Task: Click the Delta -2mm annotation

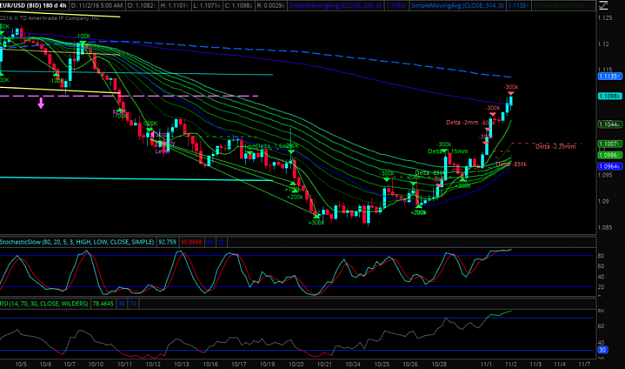Action: tap(462, 122)
